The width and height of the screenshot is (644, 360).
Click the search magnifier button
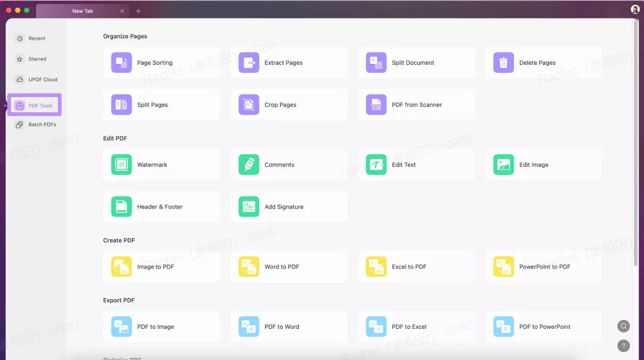tap(624, 326)
